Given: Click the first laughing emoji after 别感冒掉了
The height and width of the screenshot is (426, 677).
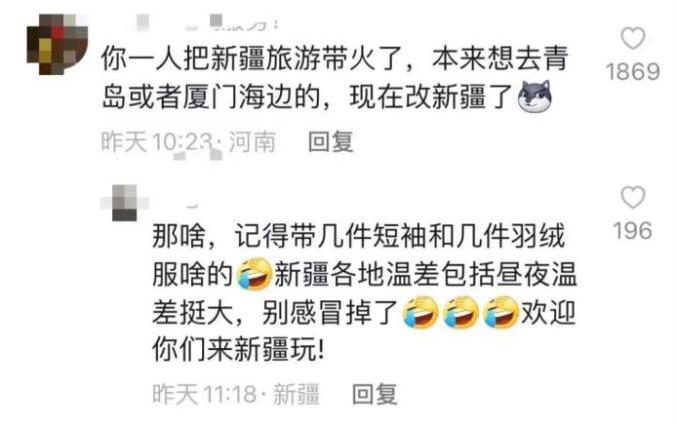Looking at the screenshot, I should (x=421, y=312).
